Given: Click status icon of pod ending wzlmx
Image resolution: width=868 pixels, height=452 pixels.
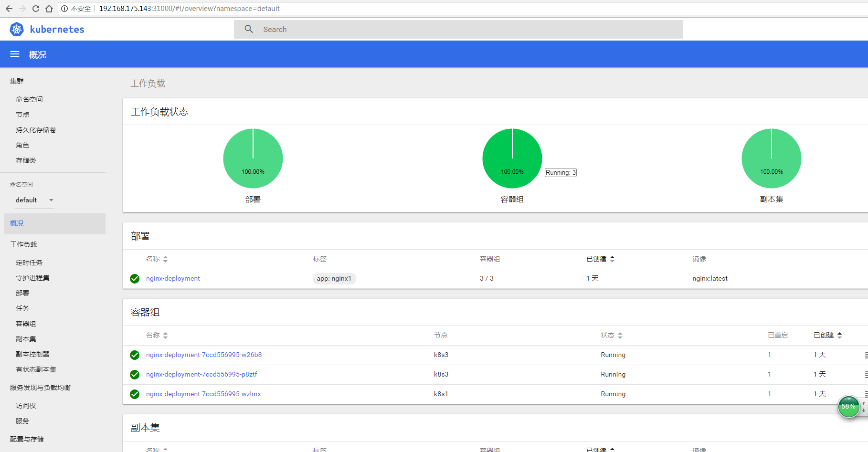Looking at the screenshot, I should pyautogui.click(x=135, y=394).
